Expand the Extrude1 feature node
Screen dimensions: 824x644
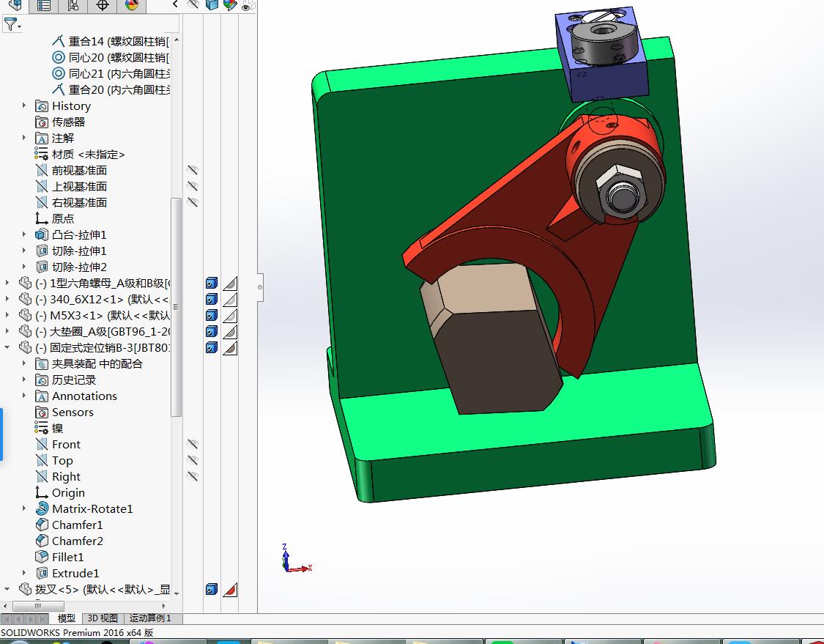pyautogui.click(x=23, y=573)
